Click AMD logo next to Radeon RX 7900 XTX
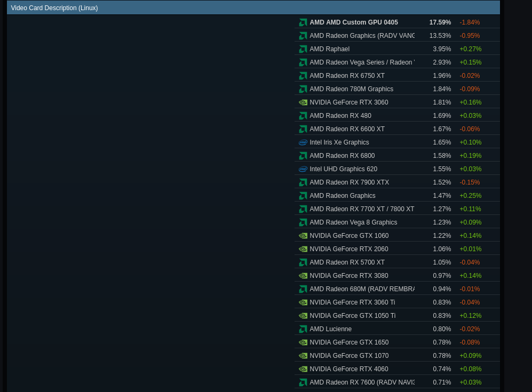This screenshot has height=392, width=532. click(303, 182)
